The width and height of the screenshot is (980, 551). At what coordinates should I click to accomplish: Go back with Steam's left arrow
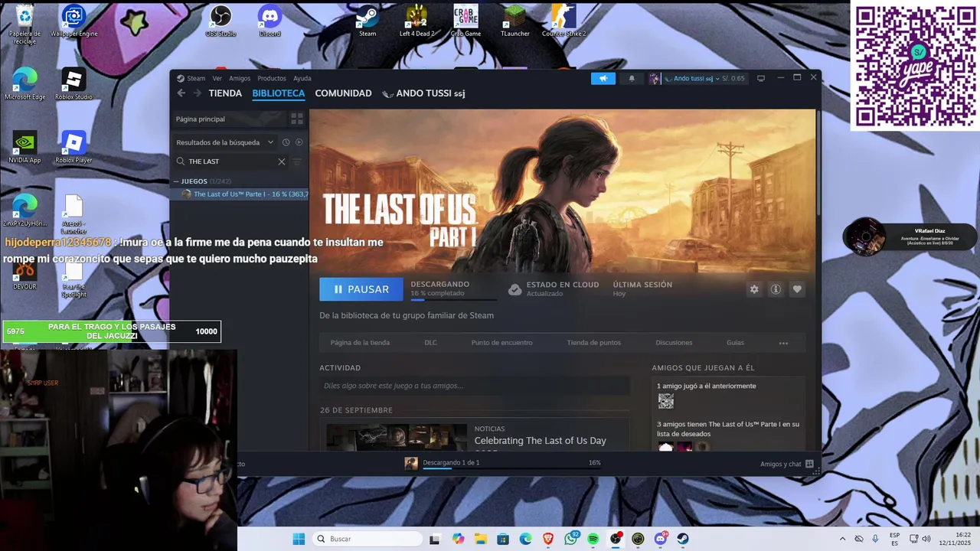pyautogui.click(x=181, y=93)
